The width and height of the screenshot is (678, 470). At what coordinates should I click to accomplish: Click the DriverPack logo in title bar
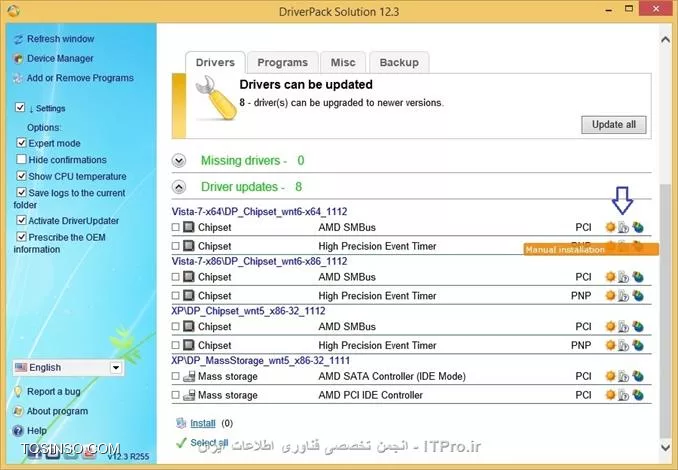pos(13,11)
